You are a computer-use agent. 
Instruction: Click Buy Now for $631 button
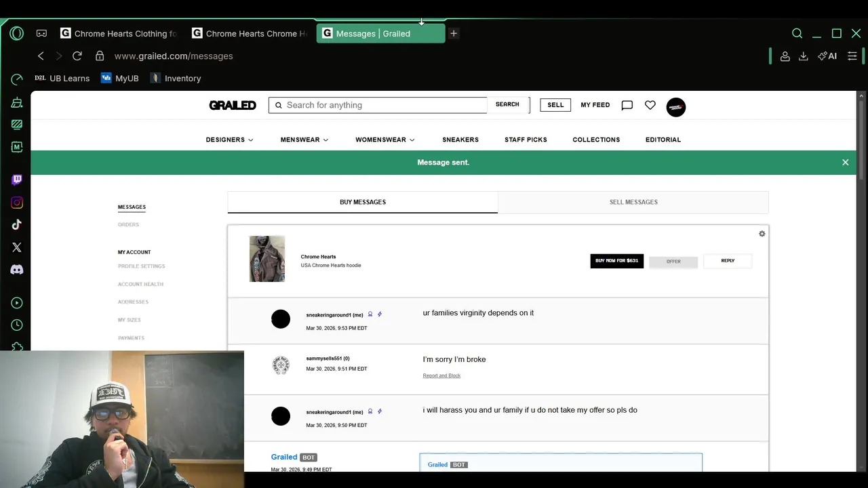pyautogui.click(x=617, y=261)
